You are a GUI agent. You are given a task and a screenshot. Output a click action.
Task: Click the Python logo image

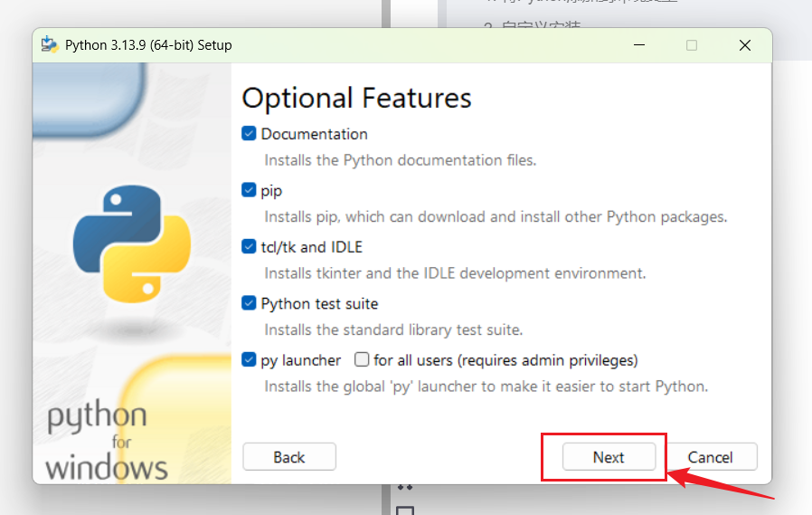(132, 244)
